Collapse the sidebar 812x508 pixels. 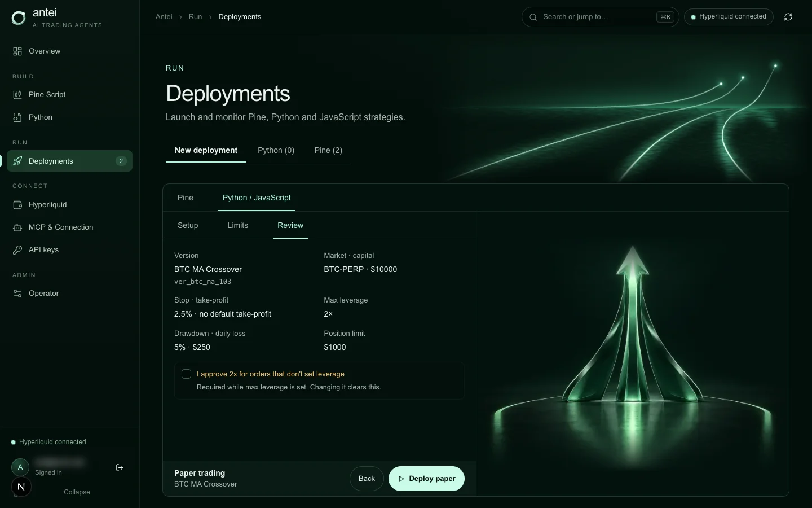pyautogui.click(x=77, y=492)
